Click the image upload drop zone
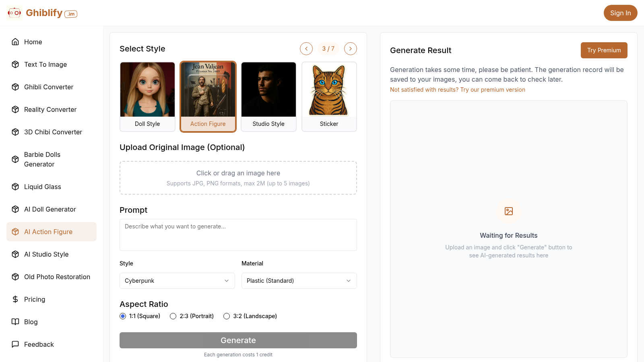This screenshot has width=644, height=362. pyautogui.click(x=238, y=178)
